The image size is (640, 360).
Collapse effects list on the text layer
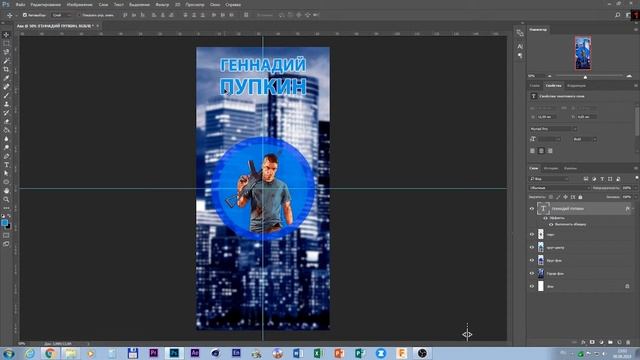coord(633,209)
